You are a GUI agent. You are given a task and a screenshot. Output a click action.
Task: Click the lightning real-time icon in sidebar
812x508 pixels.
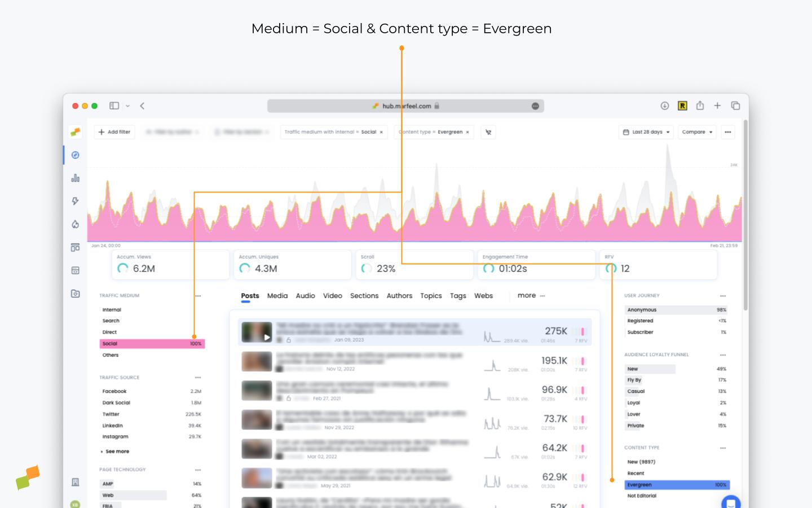75,201
